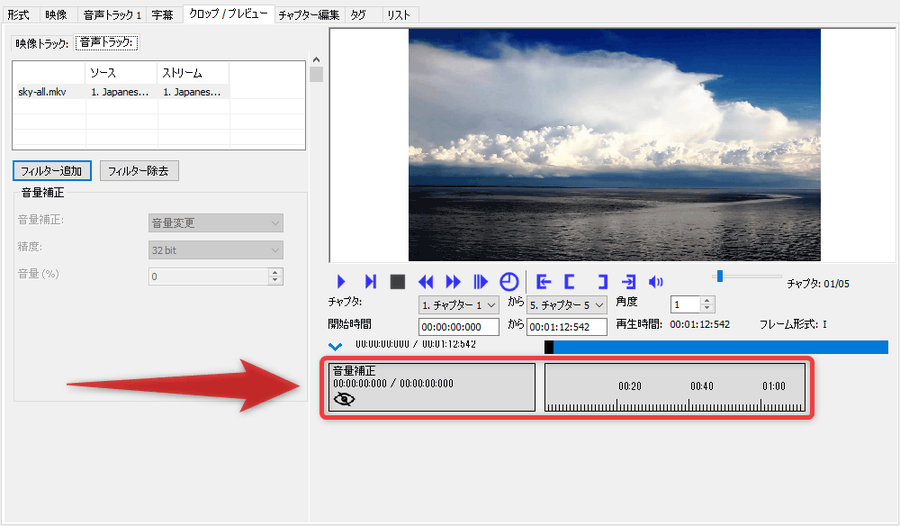Click the ストリーム column header
The image size is (900, 526).
tap(193, 73)
